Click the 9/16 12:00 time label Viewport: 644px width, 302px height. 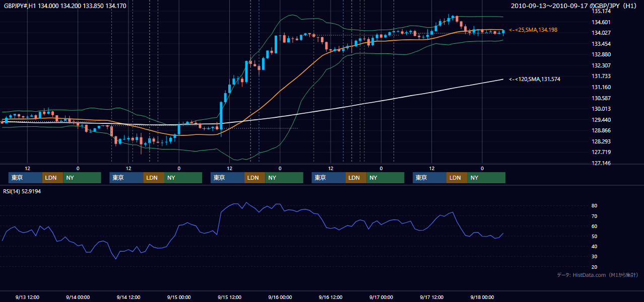pyautogui.click(x=331, y=297)
